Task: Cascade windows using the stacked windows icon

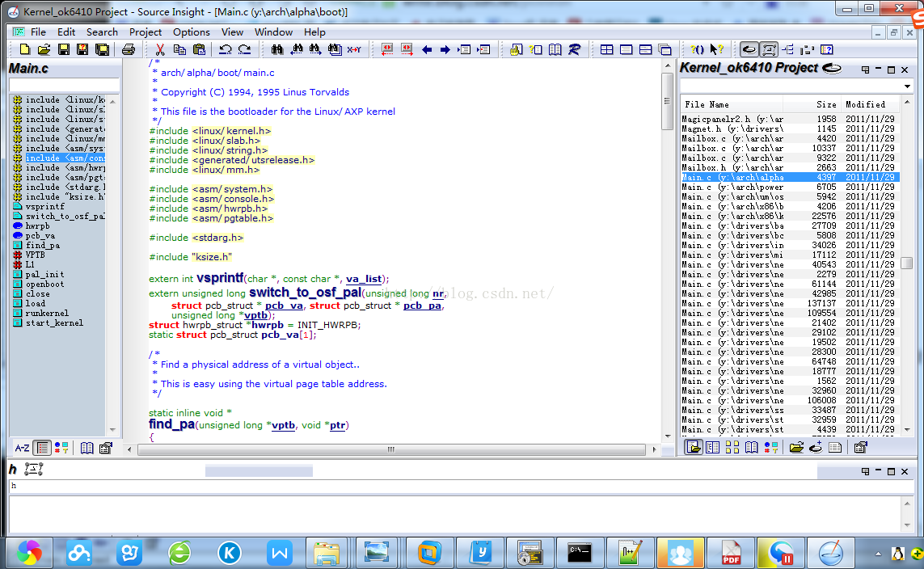Action: (665, 49)
